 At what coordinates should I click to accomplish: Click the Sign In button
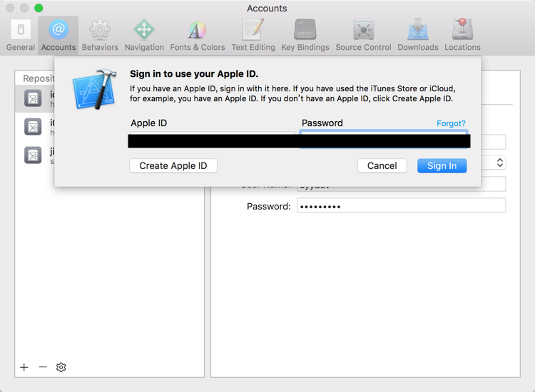click(x=442, y=165)
